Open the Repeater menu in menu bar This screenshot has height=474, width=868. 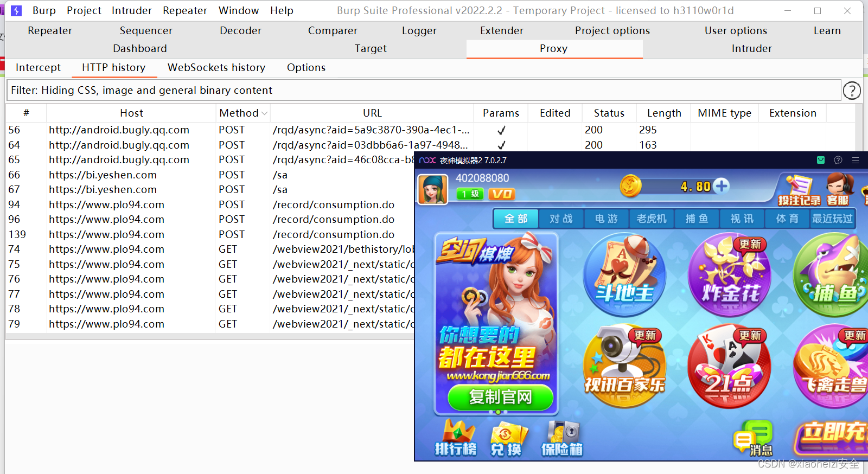(x=185, y=10)
